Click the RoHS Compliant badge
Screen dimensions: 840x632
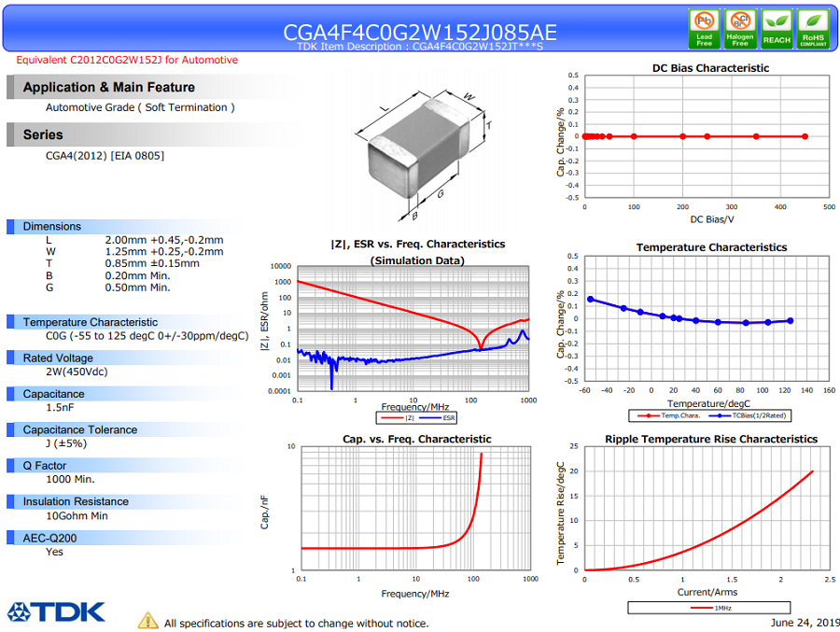tap(813, 29)
